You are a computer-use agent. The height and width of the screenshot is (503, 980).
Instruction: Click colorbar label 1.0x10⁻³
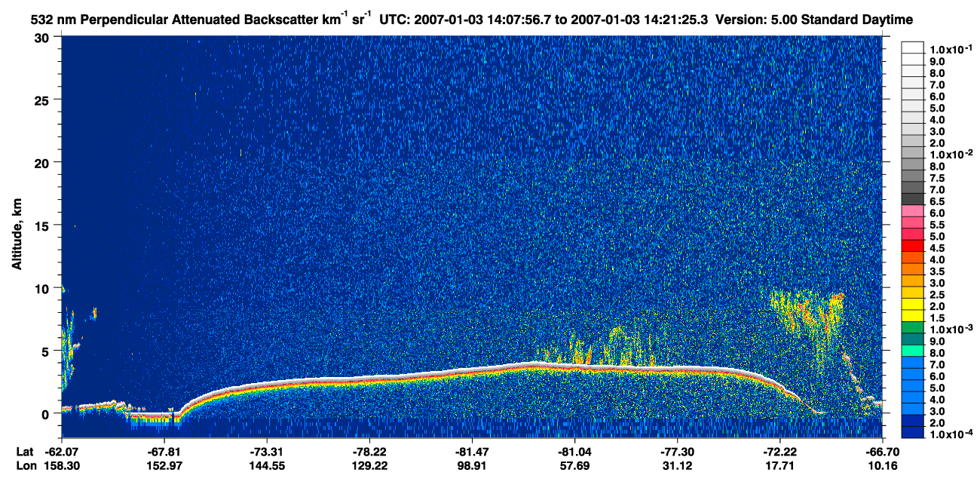(950, 330)
